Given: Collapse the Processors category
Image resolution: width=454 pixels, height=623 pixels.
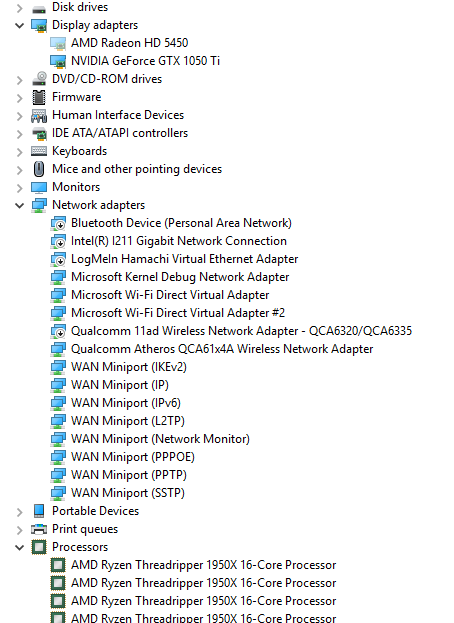Looking at the screenshot, I should (19, 548).
